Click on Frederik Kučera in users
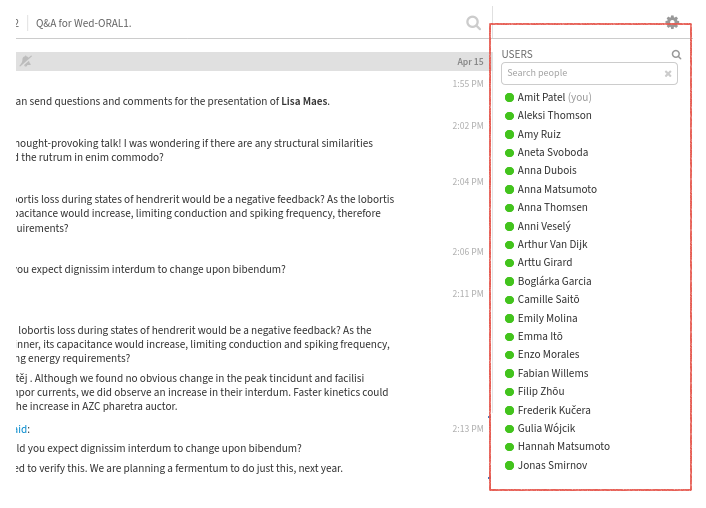Image resolution: width=706 pixels, height=508 pixels. [554, 410]
